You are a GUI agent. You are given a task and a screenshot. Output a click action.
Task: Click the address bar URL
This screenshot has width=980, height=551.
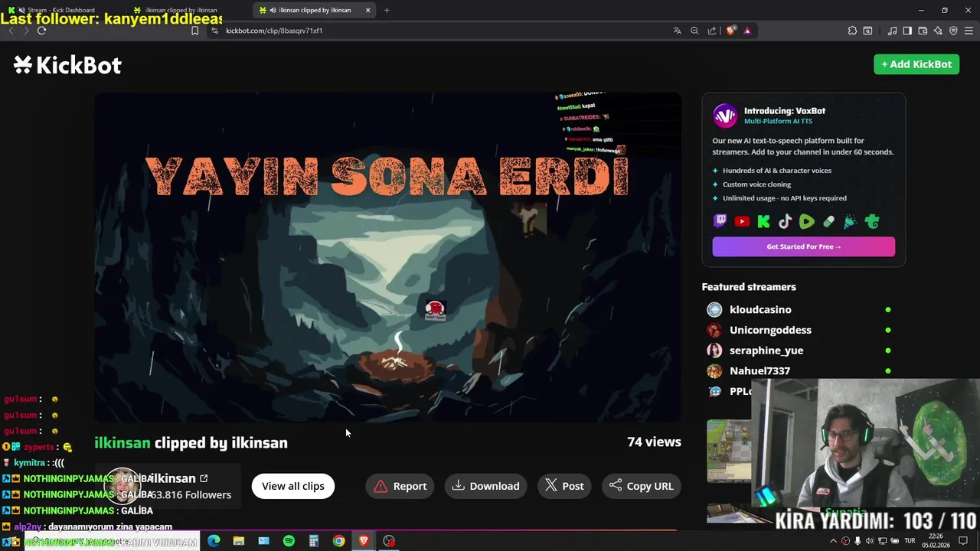tap(274, 31)
